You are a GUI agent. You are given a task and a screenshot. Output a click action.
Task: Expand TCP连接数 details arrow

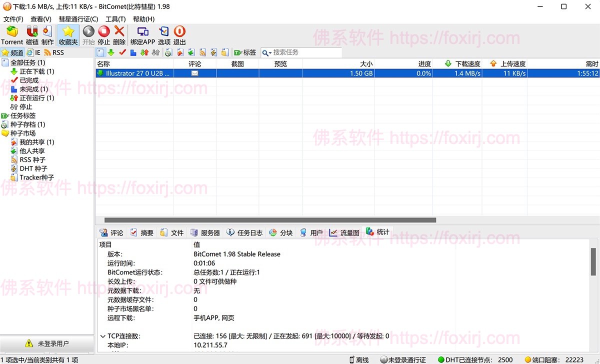[102, 336]
